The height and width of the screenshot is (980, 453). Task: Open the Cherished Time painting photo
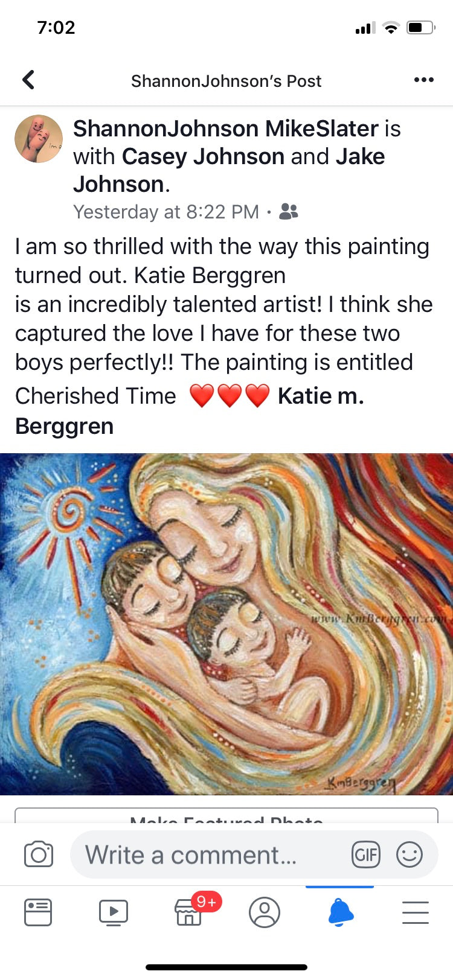coord(226,624)
